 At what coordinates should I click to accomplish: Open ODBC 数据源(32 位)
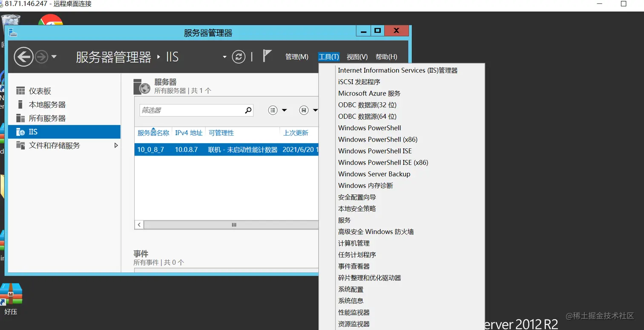tap(402, 105)
